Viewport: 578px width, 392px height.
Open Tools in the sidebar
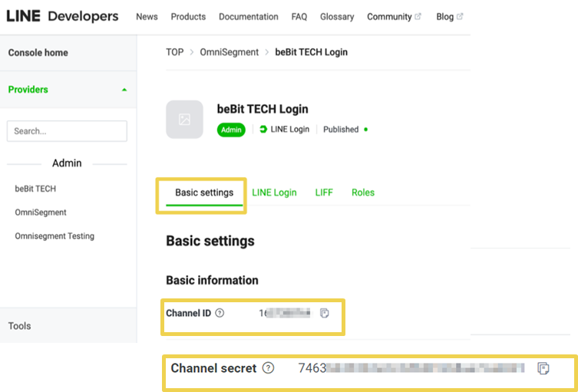coord(19,326)
